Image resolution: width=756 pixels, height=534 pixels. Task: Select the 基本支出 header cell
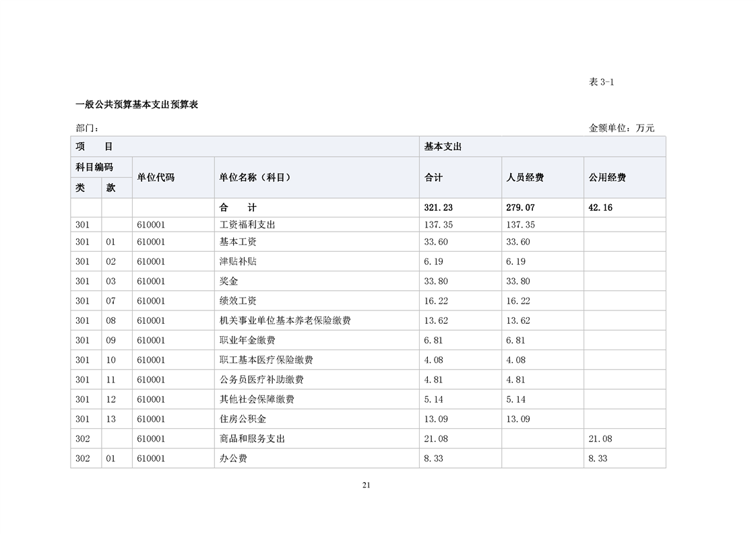click(x=542, y=147)
